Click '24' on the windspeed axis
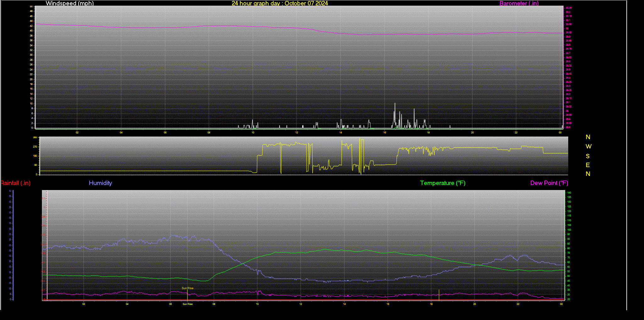This screenshot has width=644, height=320. [x=31, y=70]
